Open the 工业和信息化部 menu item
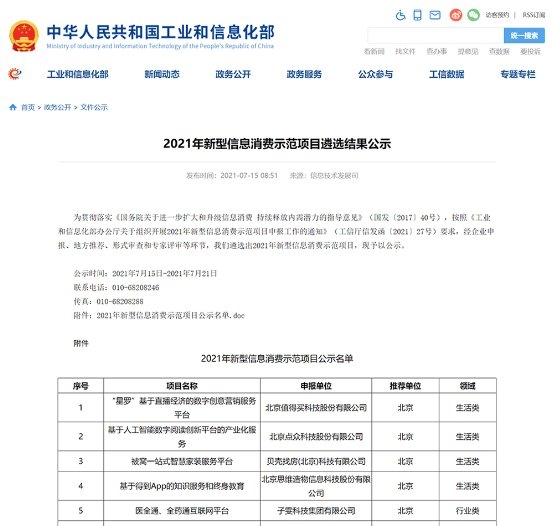The image size is (554, 526). coord(78,74)
